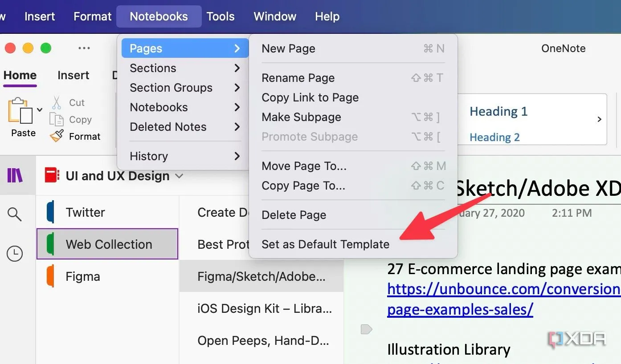Choose Set as Default Template
The height and width of the screenshot is (364, 621).
[353, 244]
